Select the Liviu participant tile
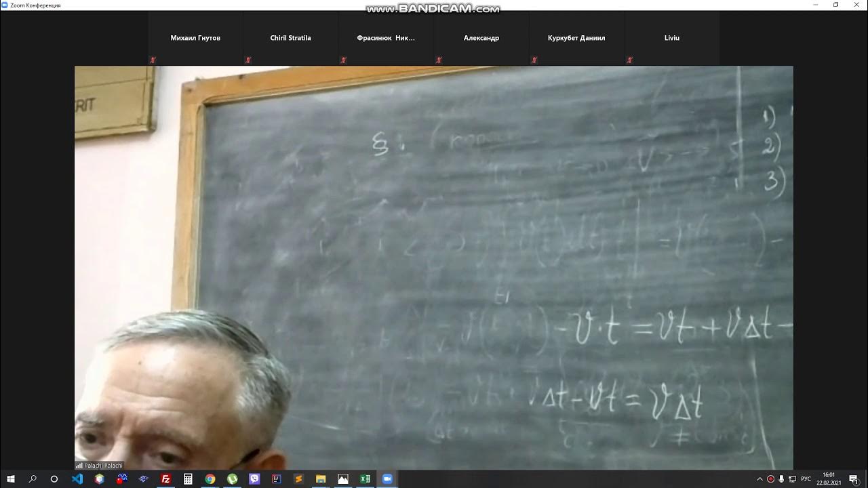Viewport: 868px width, 488px height. pos(672,38)
